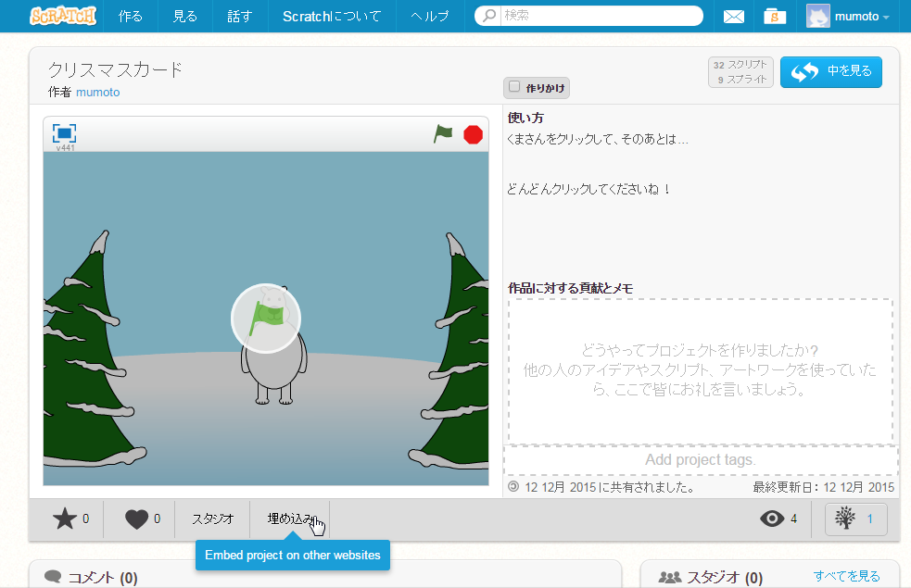The width and height of the screenshot is (911, 588).
Task: Click the red stop button
Action: 473,134
